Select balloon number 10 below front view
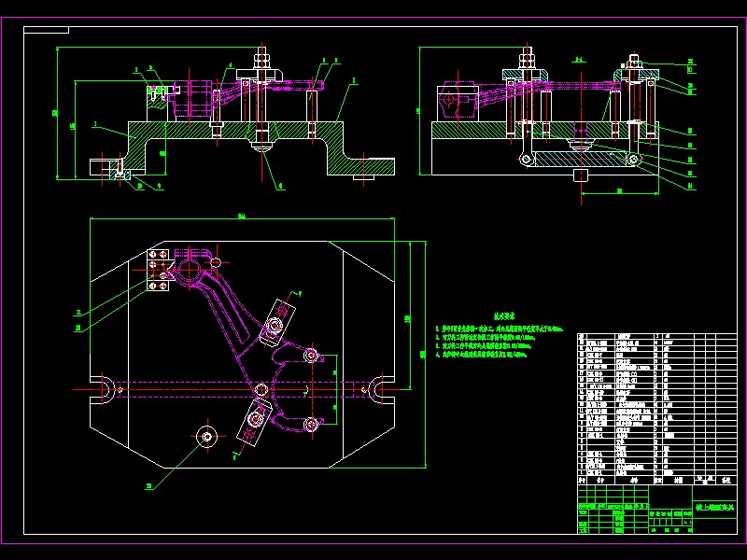Image resolution: width=747 pixels, height=560 pixels. pos(140,186)
